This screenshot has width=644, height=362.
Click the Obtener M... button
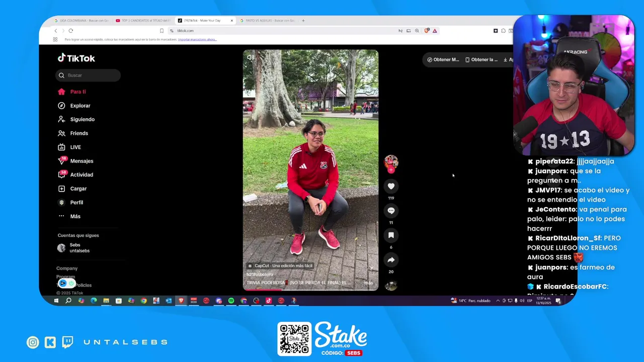[x=443, y=60]
